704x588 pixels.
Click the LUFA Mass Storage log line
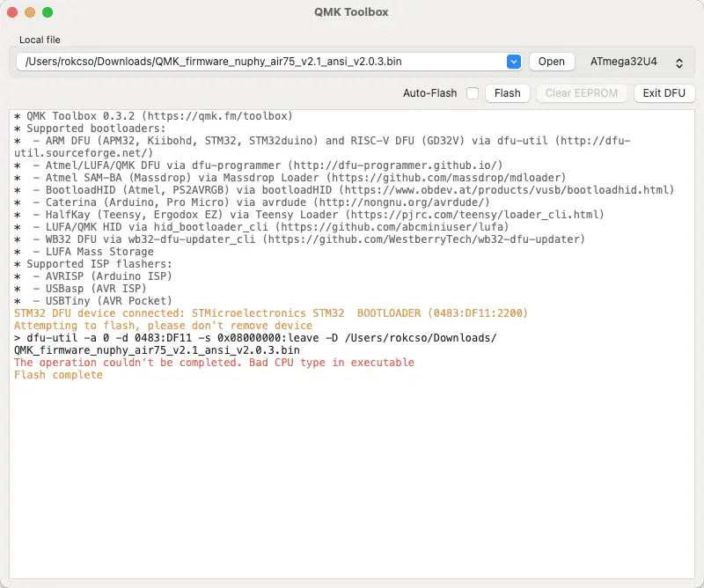(x=84, y=252)
